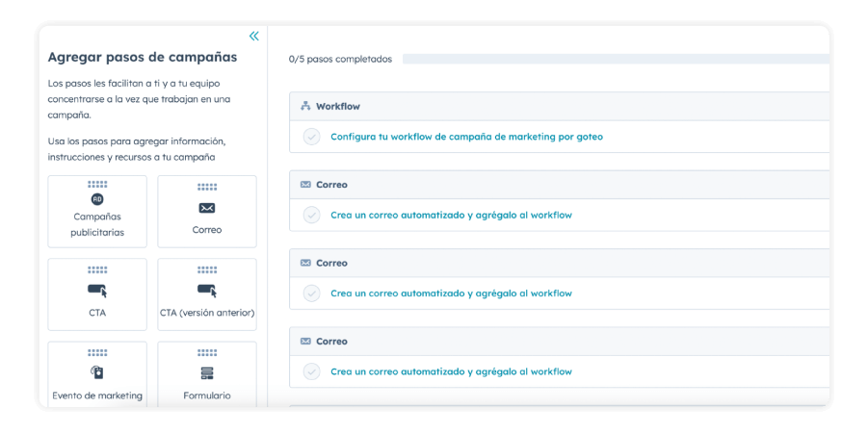The image size is (868, 434).
Task: Collapse the campaign steps sidebar panel
Action: pos(253,37)
